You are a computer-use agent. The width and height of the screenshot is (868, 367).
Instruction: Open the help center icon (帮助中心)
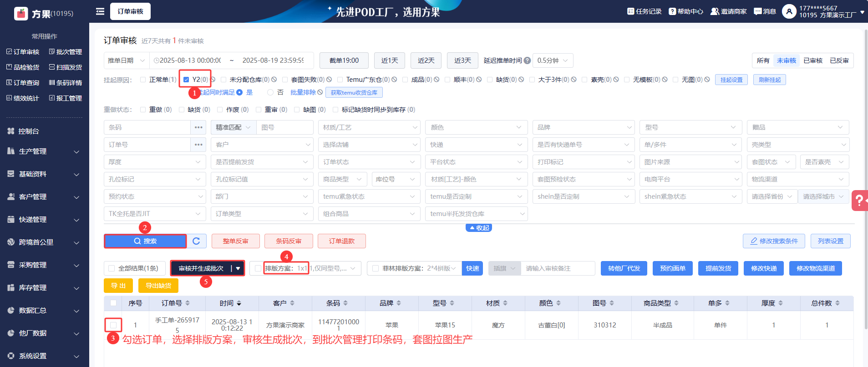pos(672,11)
